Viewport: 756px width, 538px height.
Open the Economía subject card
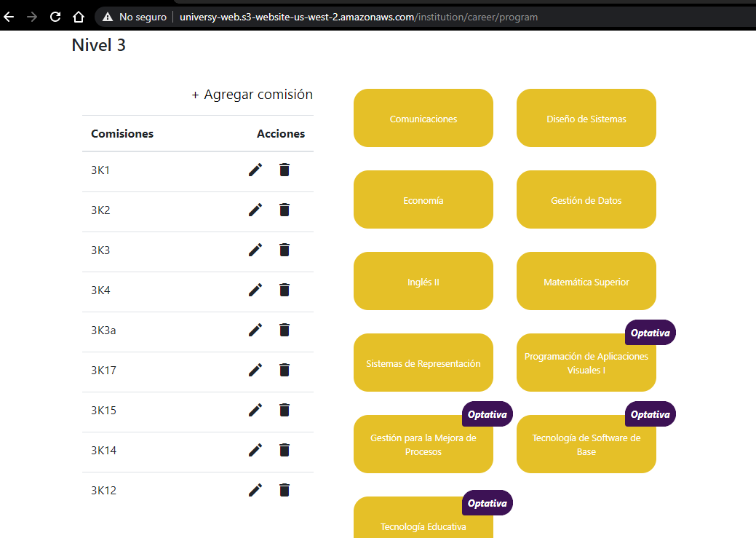point(423,199)
